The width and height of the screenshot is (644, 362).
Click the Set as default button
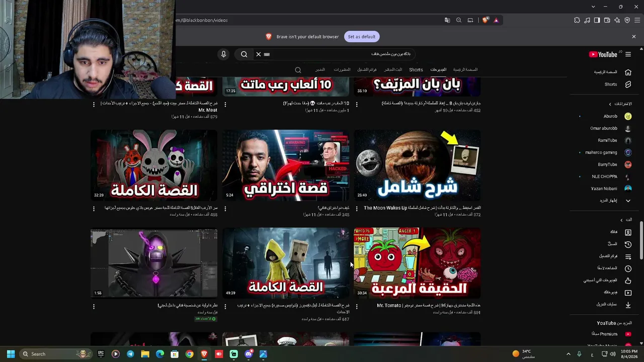(362, 37)
